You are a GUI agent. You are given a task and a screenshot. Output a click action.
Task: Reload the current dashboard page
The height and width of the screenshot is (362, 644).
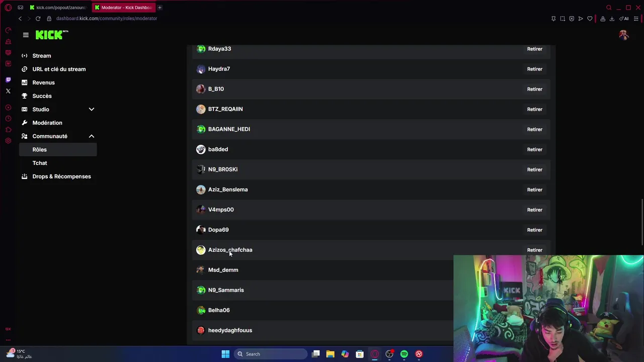[x=38, y=19]
